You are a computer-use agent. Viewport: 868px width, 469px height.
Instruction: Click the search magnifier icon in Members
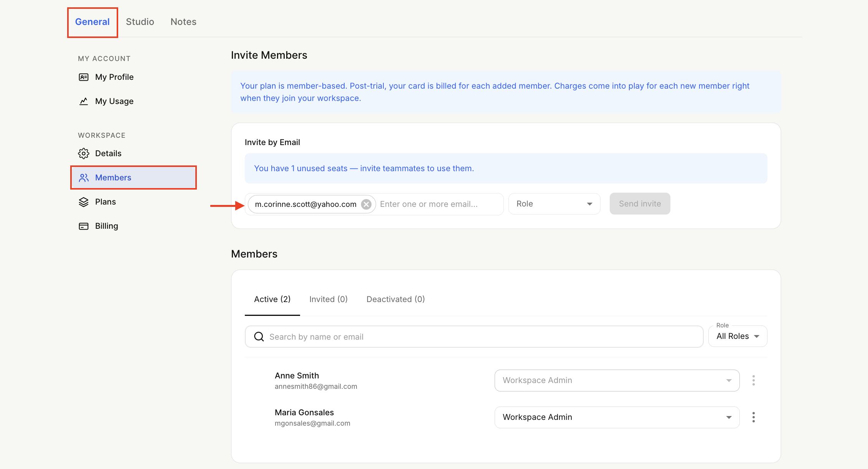[x=259, y=337]
